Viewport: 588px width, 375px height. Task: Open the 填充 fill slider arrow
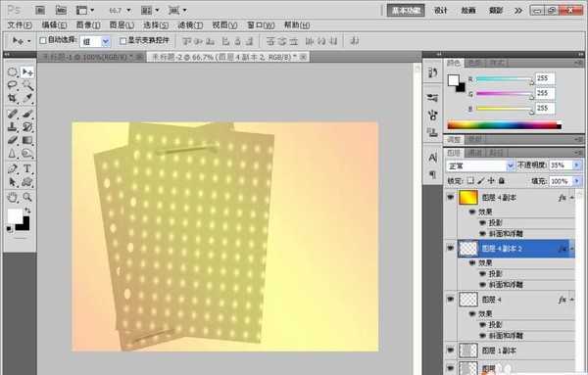tap(577, 181)
